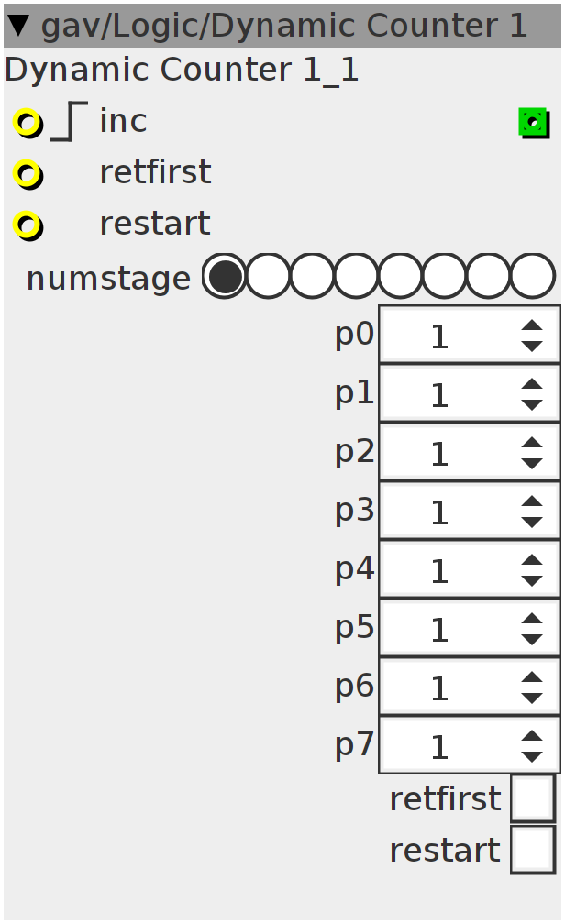Click the yellow retfirst inlet connector
The height and width of the screenshot is (924, 565).
point(28,174)
